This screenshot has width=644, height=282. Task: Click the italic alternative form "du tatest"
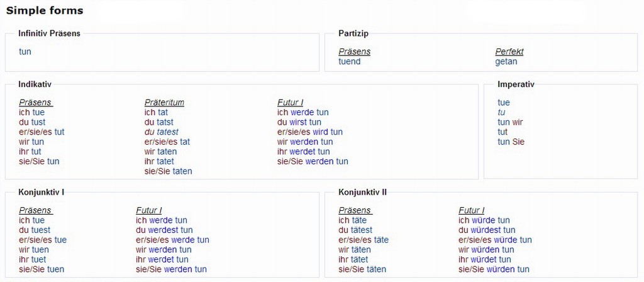[162, 132]
